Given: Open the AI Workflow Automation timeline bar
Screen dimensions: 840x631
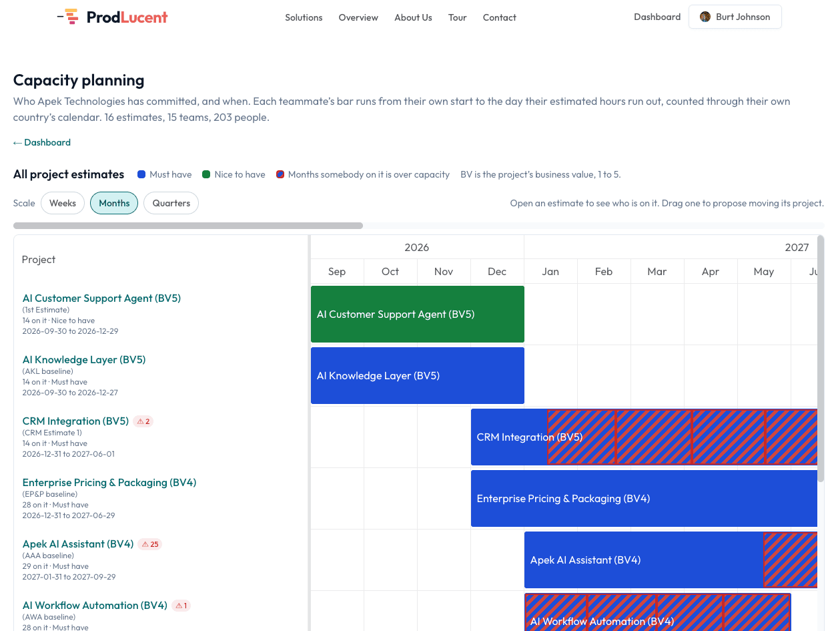Looking at the screenshot, I should [658, 612].
